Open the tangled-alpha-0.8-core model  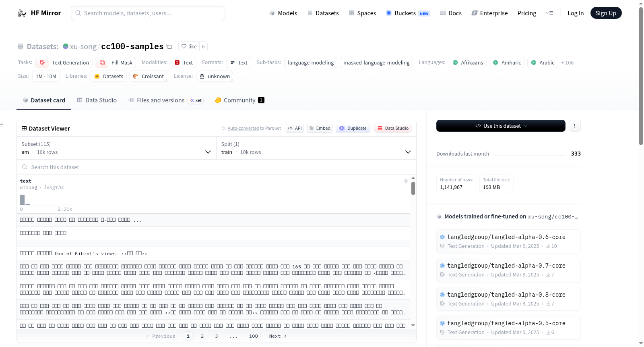pyautogui.click(x=508, y=299)
